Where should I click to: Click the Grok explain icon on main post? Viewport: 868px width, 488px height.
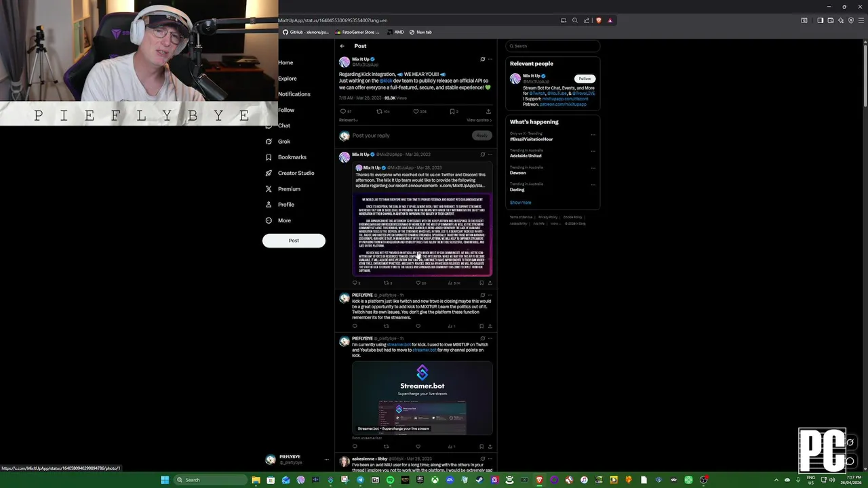pos(483,59)
